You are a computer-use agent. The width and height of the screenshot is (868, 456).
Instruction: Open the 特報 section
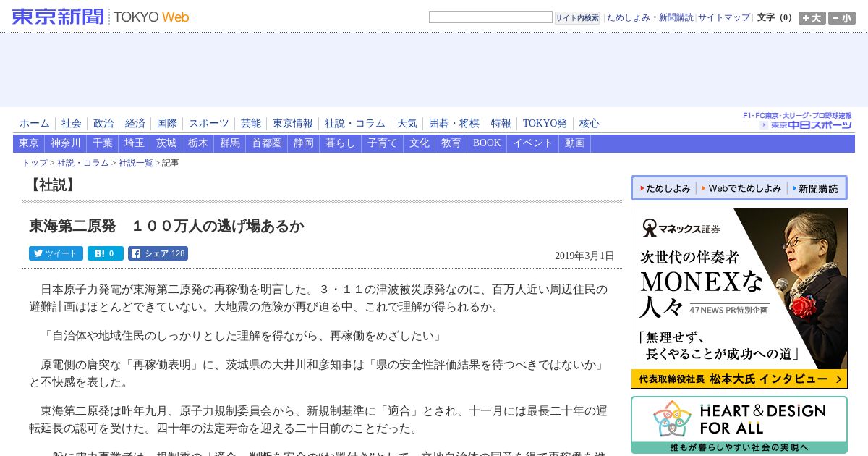501,124
